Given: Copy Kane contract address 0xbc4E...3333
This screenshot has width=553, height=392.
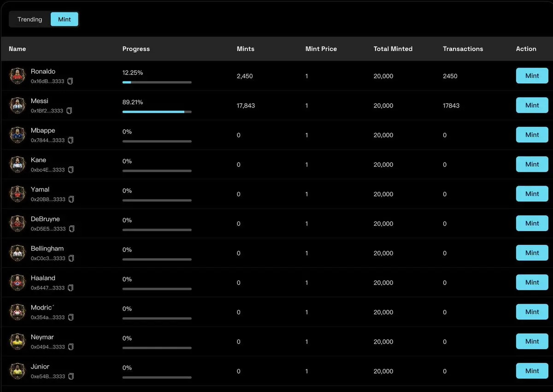Looking at the screenshot, I should pyautogui.click(x=71, y=170).
